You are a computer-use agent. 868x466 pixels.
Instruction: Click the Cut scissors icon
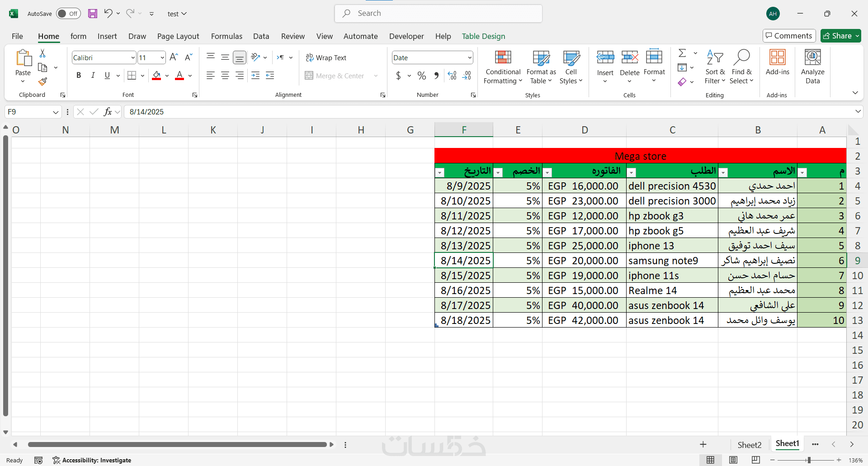(x=42, y=53)
